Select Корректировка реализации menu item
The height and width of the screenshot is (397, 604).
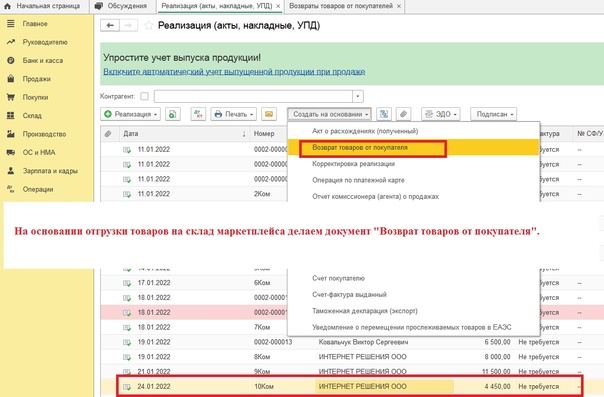point(413,164)
